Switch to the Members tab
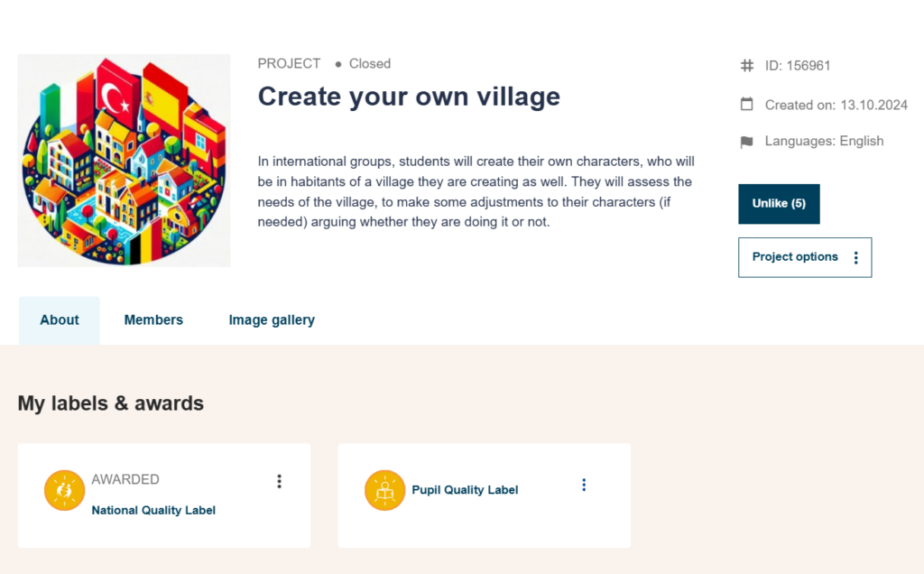Image resolution: width=924 pixels, height=574 pixels. click(x=153, y=320)
